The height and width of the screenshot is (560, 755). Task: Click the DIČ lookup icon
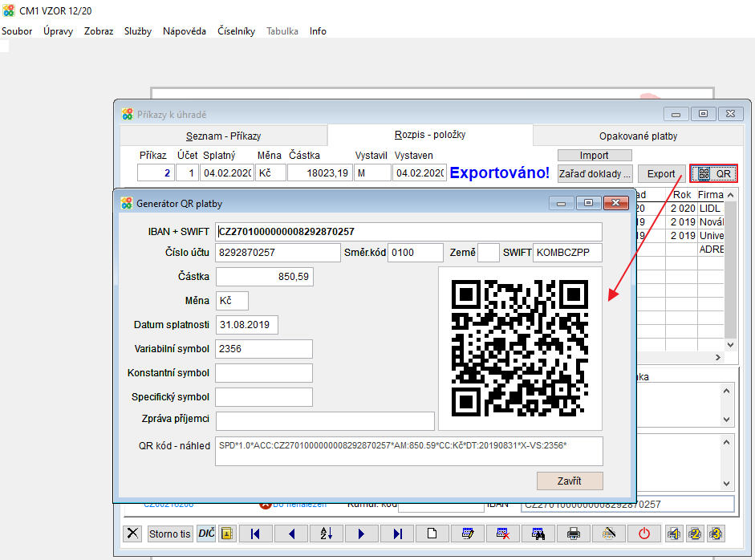point(206,534)
